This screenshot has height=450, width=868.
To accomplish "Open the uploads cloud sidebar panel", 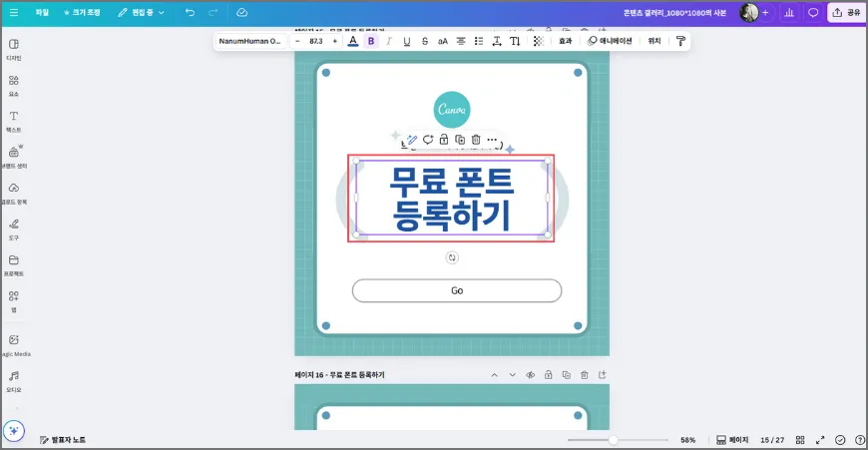I will [14, 194].
